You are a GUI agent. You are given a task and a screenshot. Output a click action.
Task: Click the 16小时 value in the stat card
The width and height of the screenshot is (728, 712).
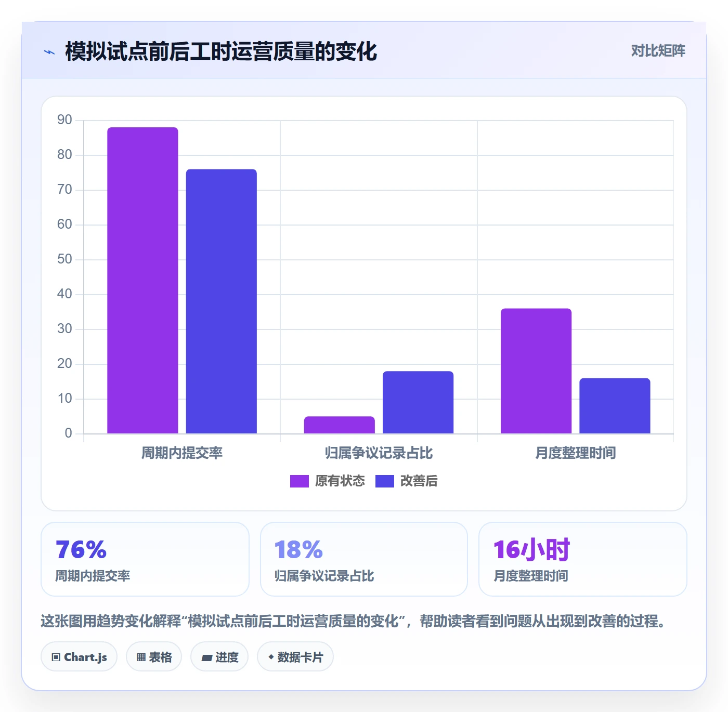pyautogui.click(x=531, y=550)
